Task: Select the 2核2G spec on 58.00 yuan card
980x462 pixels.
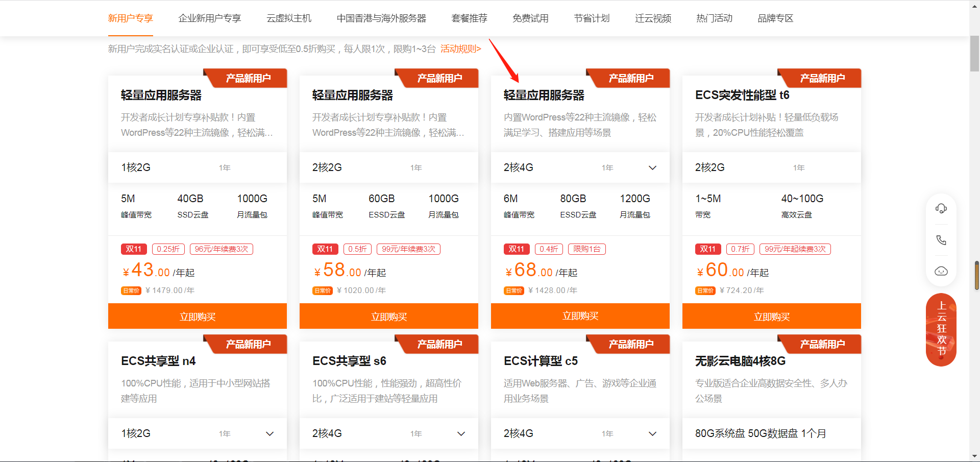Action: (x=389, y=167)
